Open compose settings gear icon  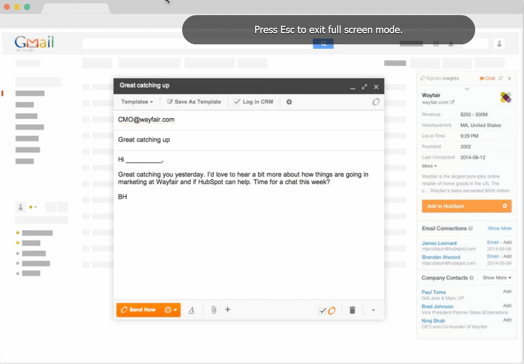(289, 102)
